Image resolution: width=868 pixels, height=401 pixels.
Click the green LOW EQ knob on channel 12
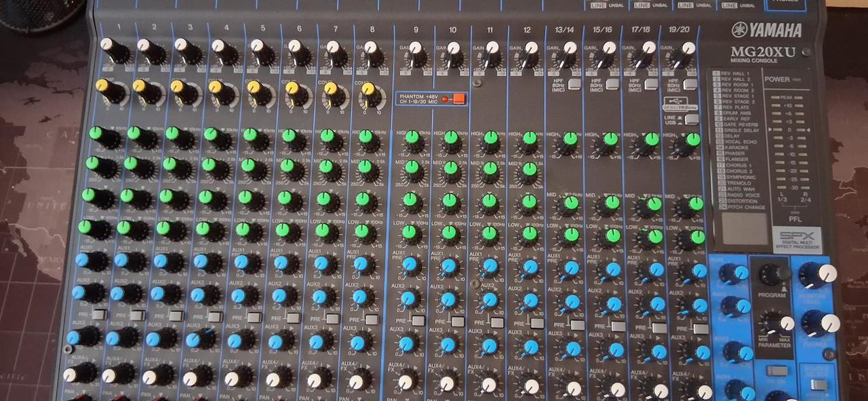point(530,235)
